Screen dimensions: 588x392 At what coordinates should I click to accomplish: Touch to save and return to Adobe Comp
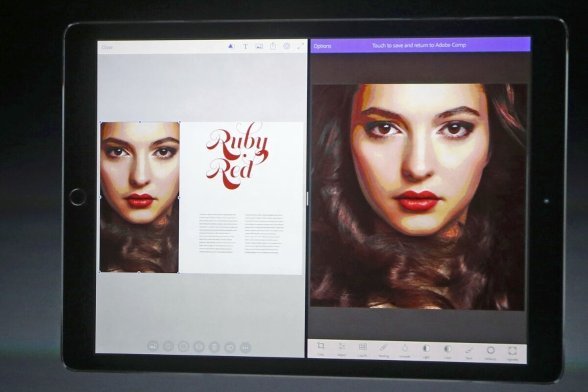click(x=419, y=45)
